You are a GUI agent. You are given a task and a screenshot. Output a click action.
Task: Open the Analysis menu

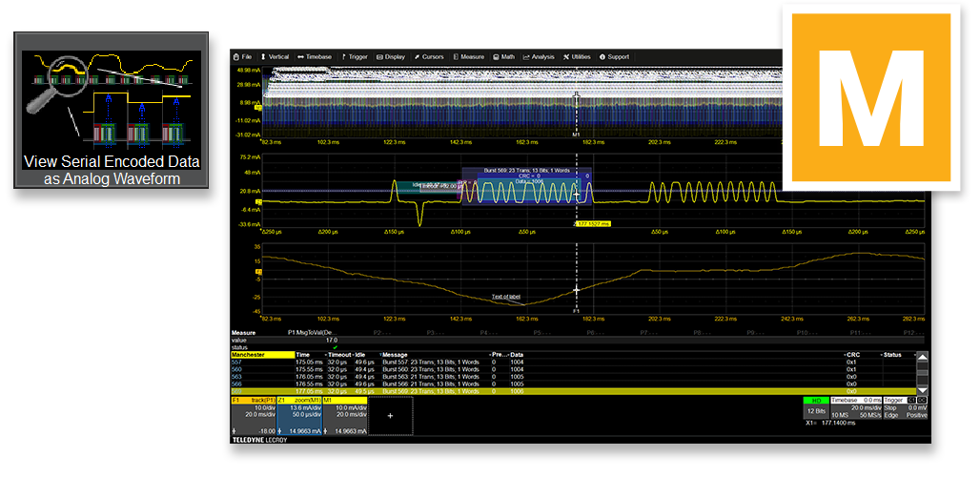click(539, 57)
